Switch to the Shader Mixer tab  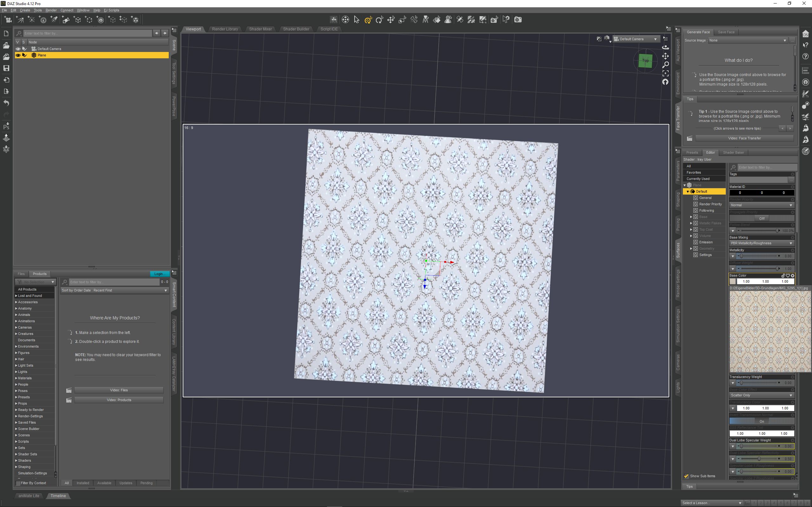(260, 29)
